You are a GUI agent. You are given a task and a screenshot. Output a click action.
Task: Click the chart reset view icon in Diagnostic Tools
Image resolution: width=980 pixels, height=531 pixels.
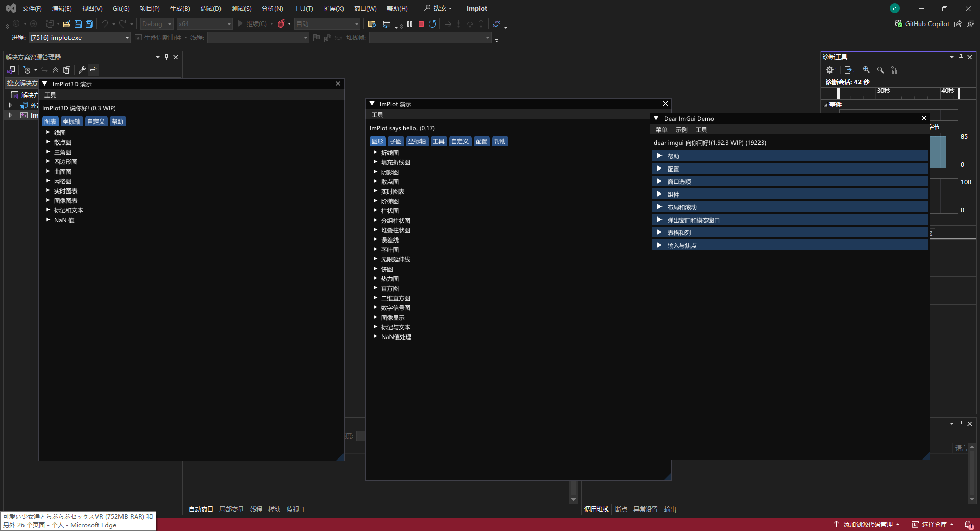coord(894,70)
